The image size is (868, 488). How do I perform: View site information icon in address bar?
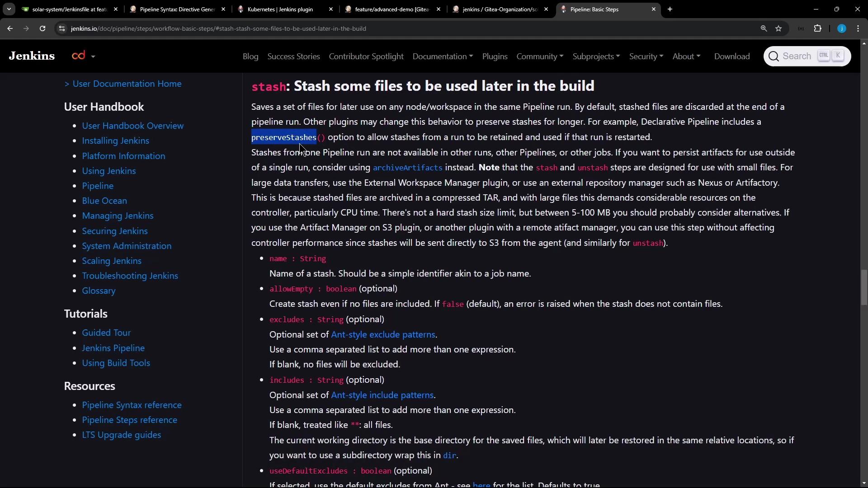point(62,28)
